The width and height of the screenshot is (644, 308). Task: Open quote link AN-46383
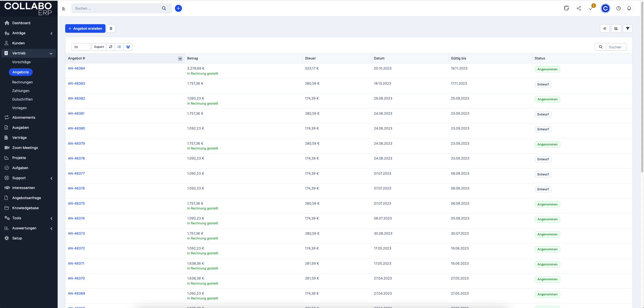(77, 83)
